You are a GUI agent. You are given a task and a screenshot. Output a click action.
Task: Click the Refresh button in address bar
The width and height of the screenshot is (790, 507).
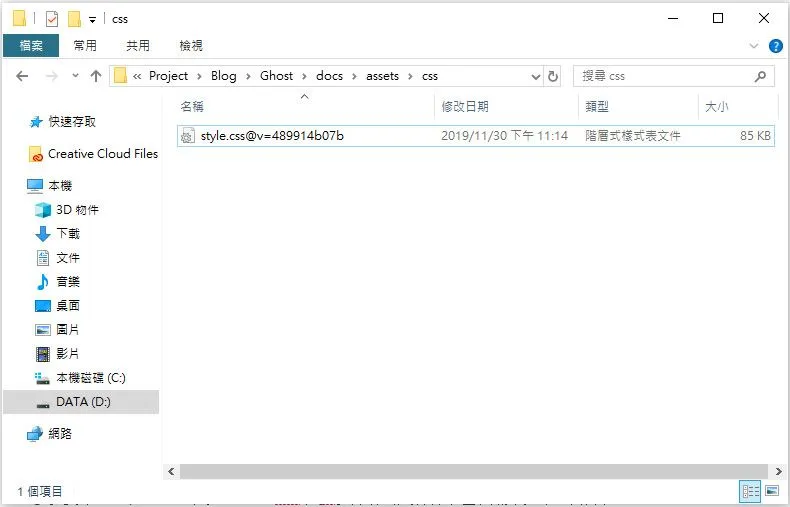[553, 76]
